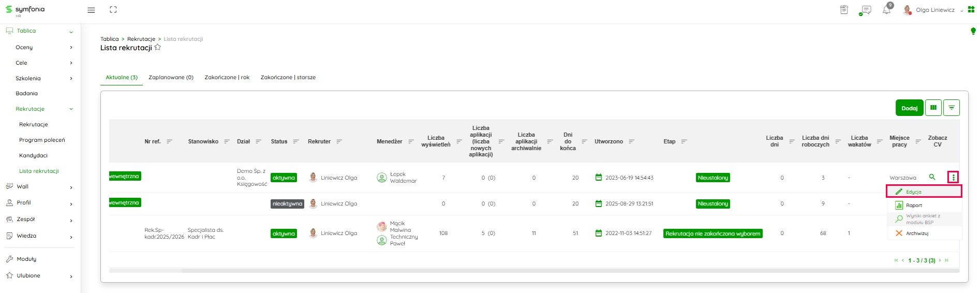Viewport: 980px width, 293px height.
Task: Click the app grid icon
Action: 971,10
